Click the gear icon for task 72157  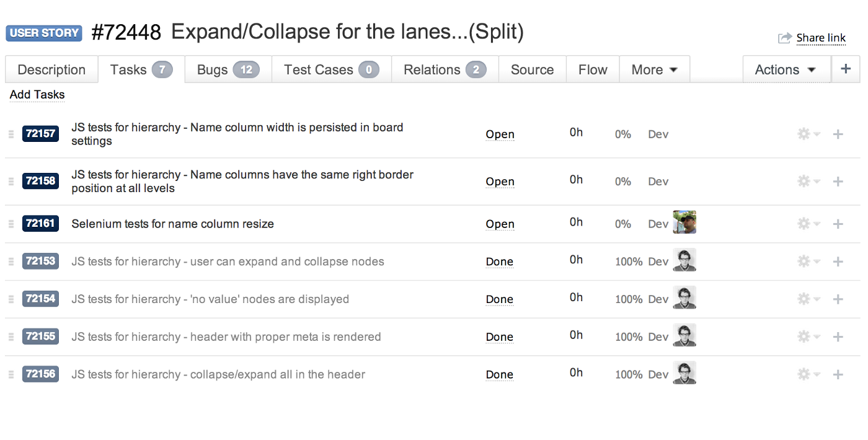(804, 134)
